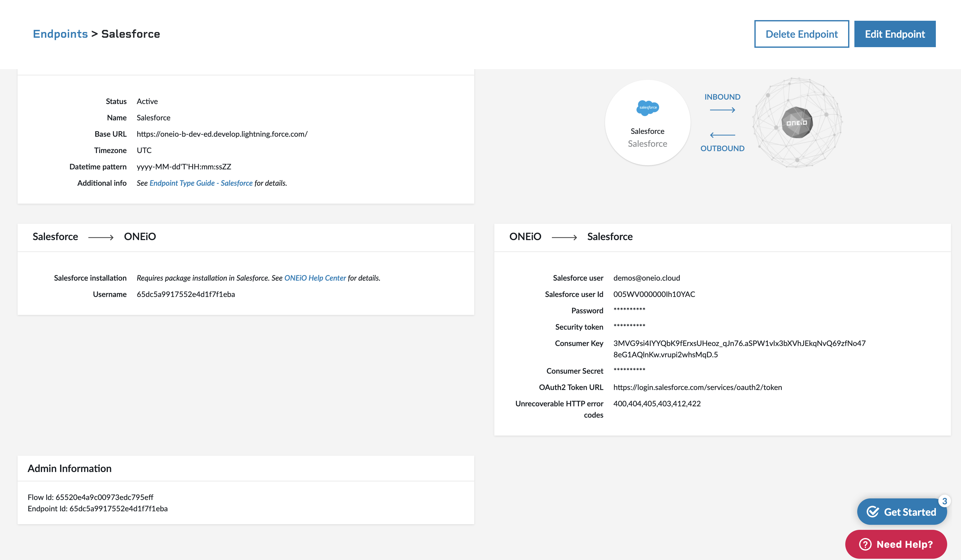The height and width of the screenshot is (560, 961).
Task: Click the INBOUND label
Action: coord(722,97)
